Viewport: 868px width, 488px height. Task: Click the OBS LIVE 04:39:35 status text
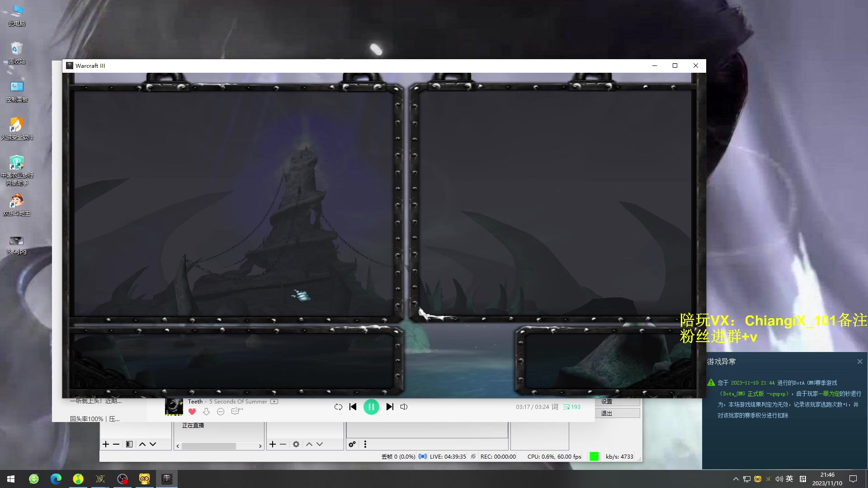click(x=448, y=457)
